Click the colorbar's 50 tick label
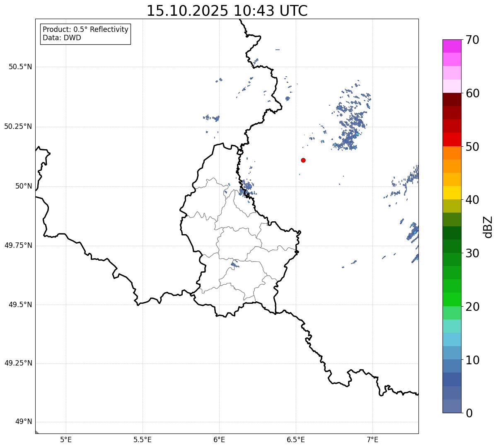Image resolution: width=498 pixels, height=448 pixels. point(472,147)
